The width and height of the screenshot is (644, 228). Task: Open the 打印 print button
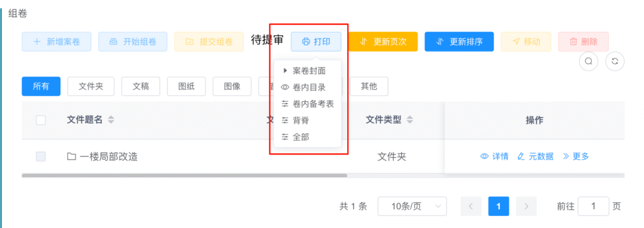(x=316, y=41)
